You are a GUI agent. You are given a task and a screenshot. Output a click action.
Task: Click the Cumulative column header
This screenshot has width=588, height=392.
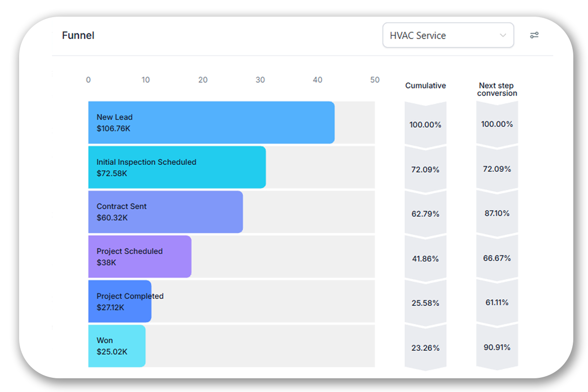(425, 85)
